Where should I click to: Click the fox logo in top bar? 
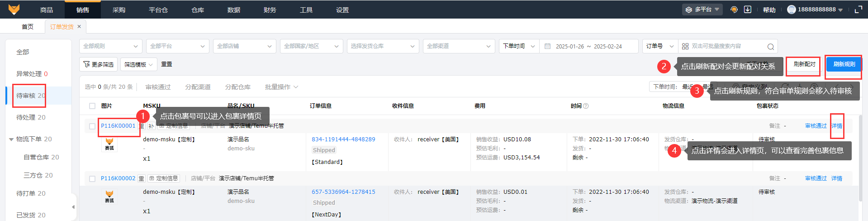(14, 9)
